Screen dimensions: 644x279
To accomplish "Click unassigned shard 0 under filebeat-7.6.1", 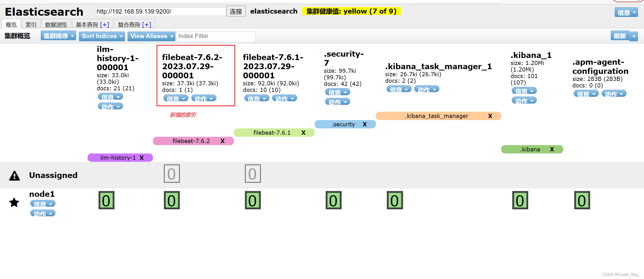I will tap(253, 174).
